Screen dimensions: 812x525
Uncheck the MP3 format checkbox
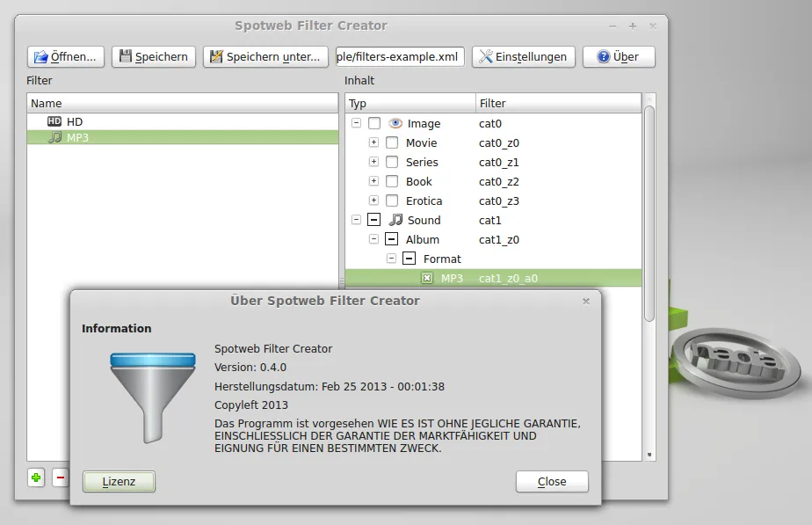point(428,278)
